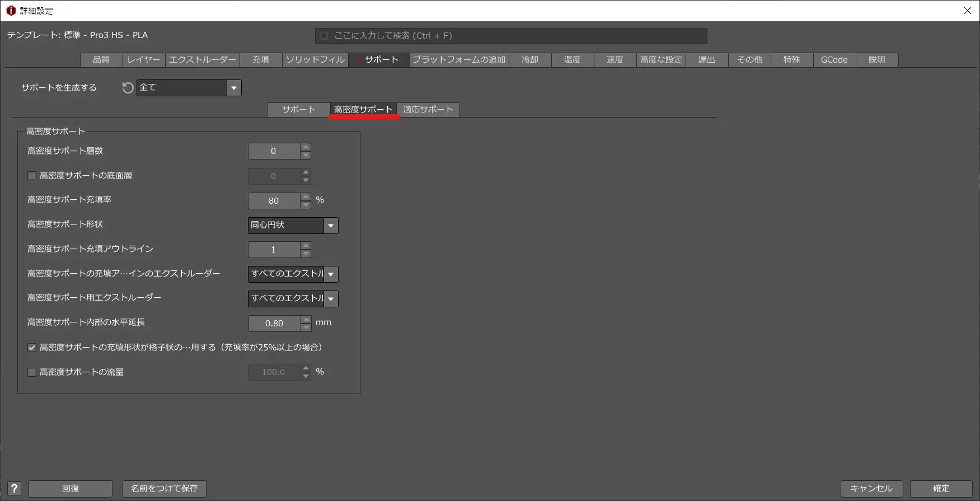The image size is (980, 501).
Task: Click the 名前をつけて保存 button
Action: coord(165,489)
